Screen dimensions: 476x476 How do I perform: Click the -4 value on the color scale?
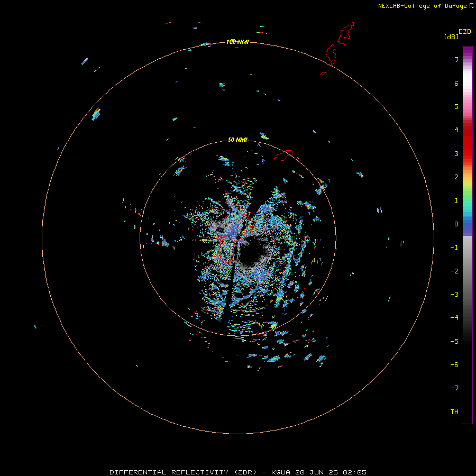[454, 317]
